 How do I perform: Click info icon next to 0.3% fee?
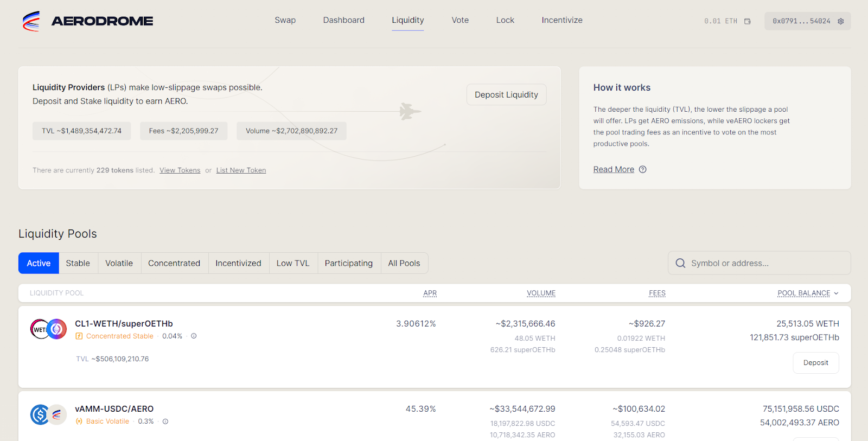tap(165, 421)
